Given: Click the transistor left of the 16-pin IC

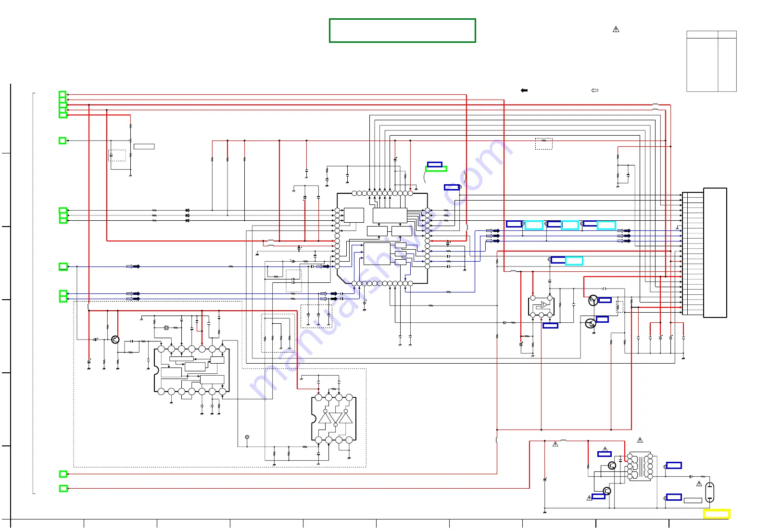Looking at the screenshot, I should point(115,340).
